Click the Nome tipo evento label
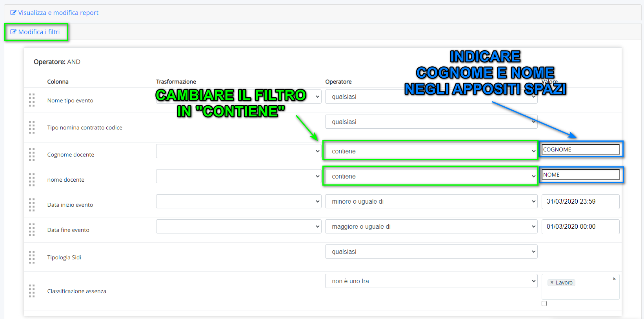The width and height of the screenshot is (644, 319). coord(70,100)
